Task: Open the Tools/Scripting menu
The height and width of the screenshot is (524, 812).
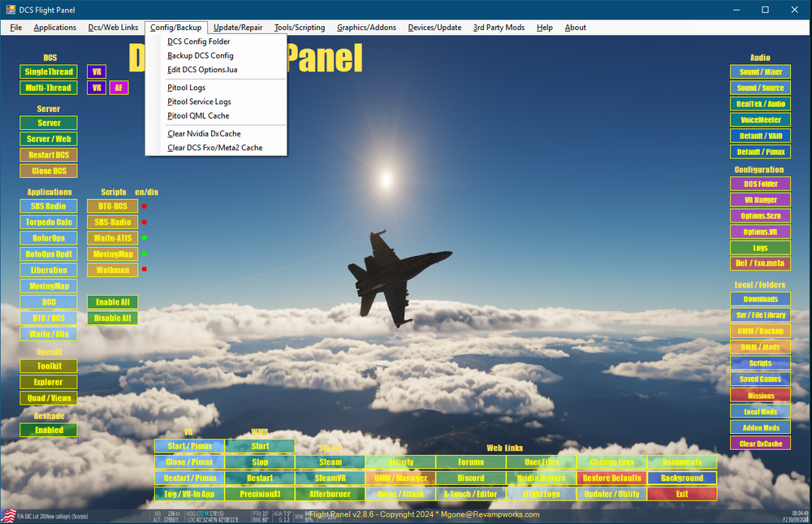Action: point(300,28)
